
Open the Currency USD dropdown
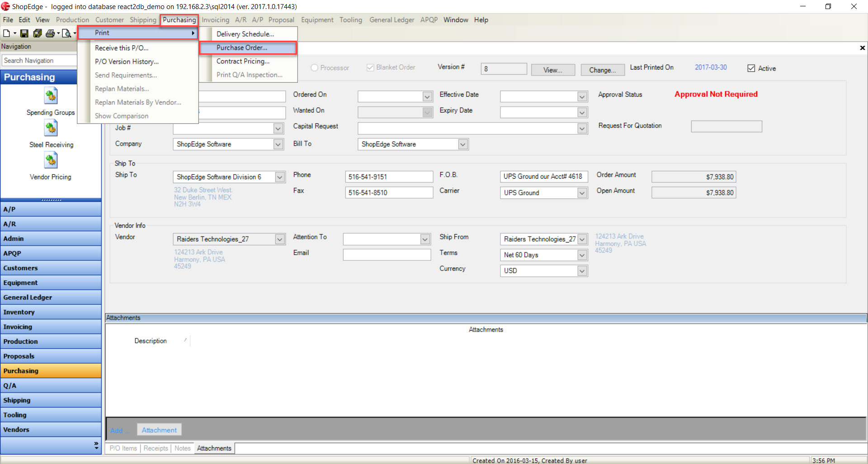tap(582, 271)
